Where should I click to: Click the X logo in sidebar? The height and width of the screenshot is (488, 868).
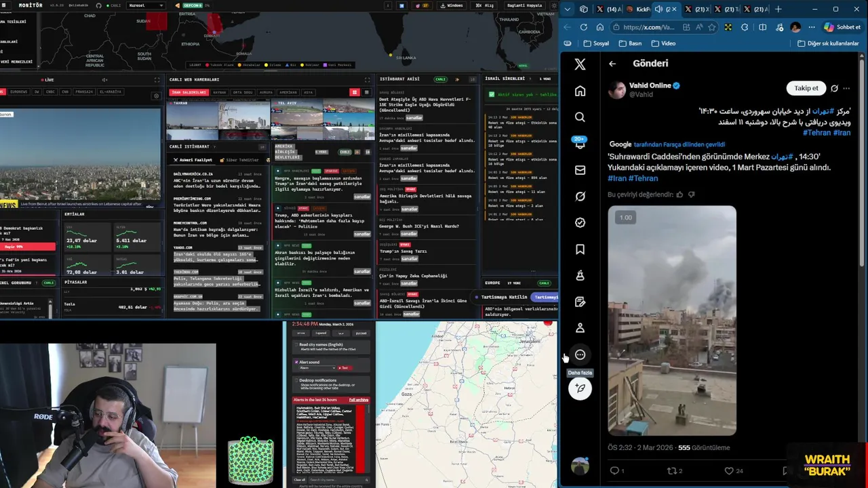pos(580,64)
